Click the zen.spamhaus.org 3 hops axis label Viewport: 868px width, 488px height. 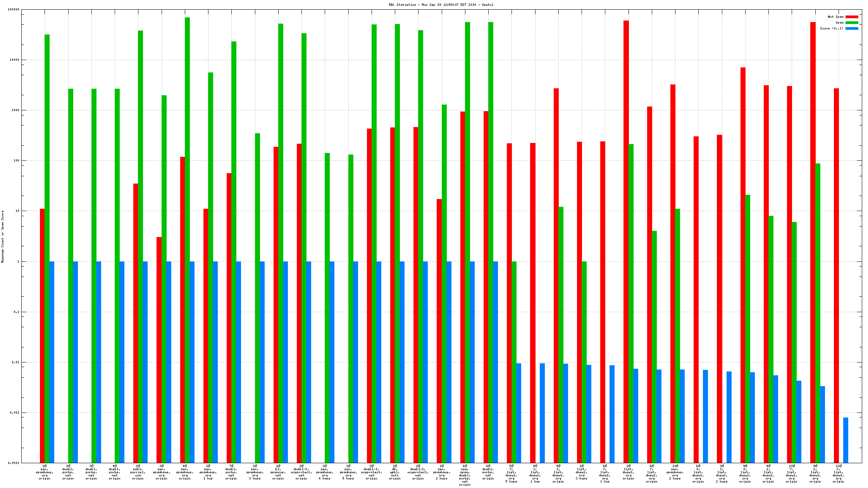[255, 472]
